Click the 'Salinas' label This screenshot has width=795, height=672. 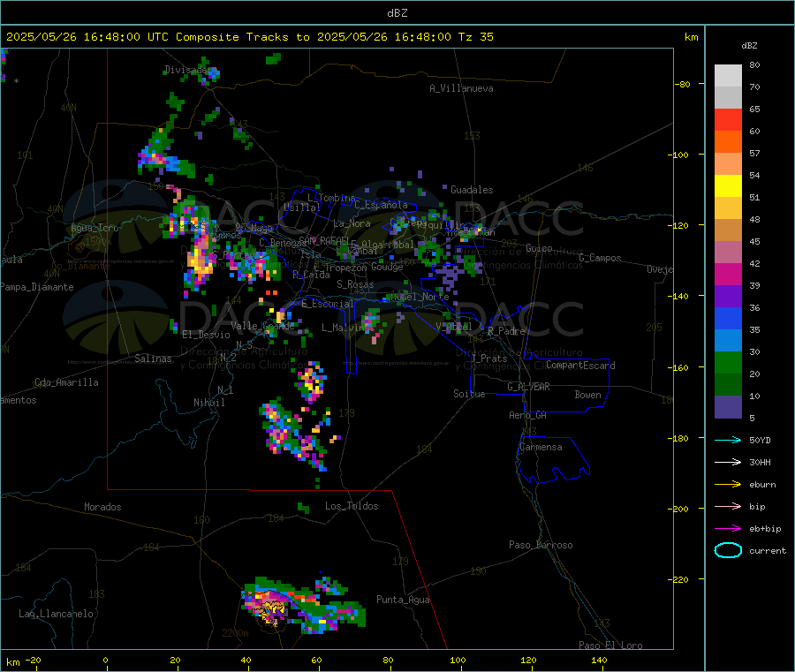(153, 359)
